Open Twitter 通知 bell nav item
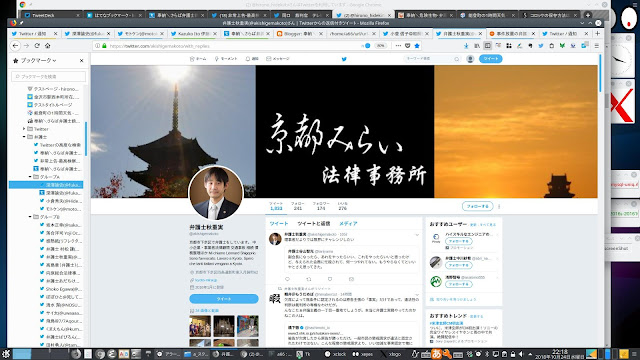 (x=252, y=59)
